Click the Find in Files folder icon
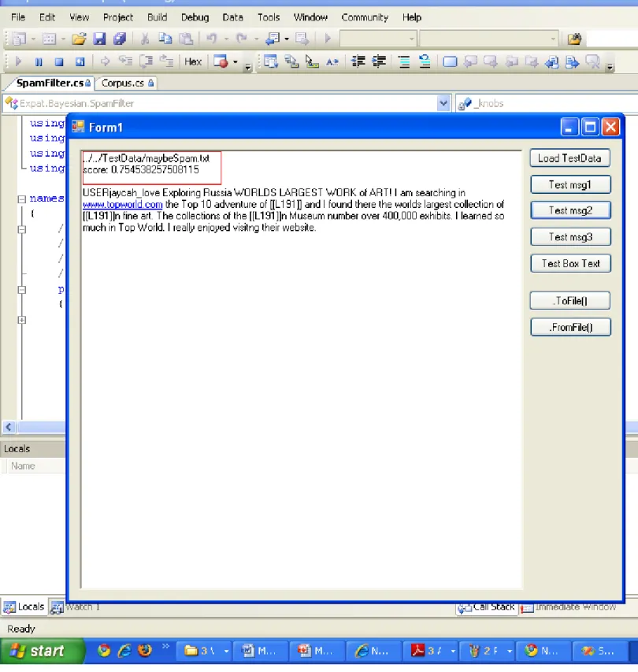638x672 pixels. [574, 39]
